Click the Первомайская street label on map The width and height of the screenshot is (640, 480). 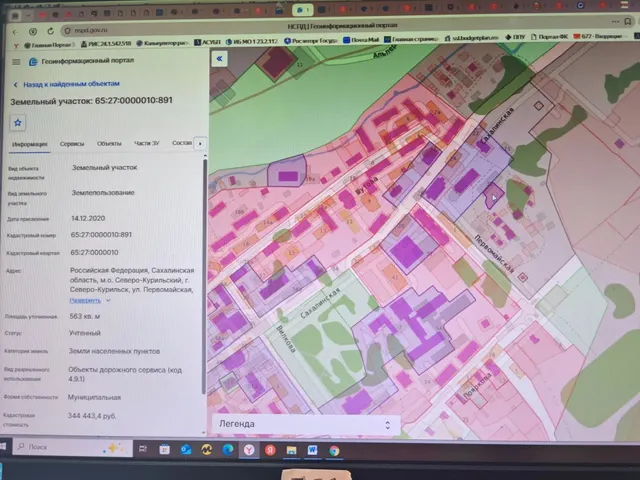coord(494,254)
